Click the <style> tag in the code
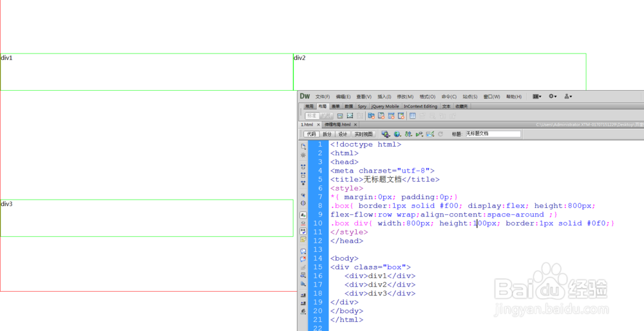Image resolution: width=644 pixels, height=331 pixels. click(x=346, y=188)
